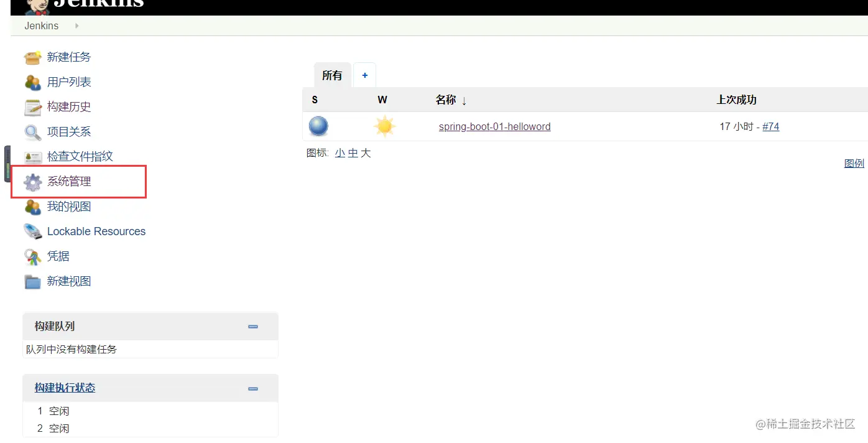Open 新建任务 link

(69, 57)
